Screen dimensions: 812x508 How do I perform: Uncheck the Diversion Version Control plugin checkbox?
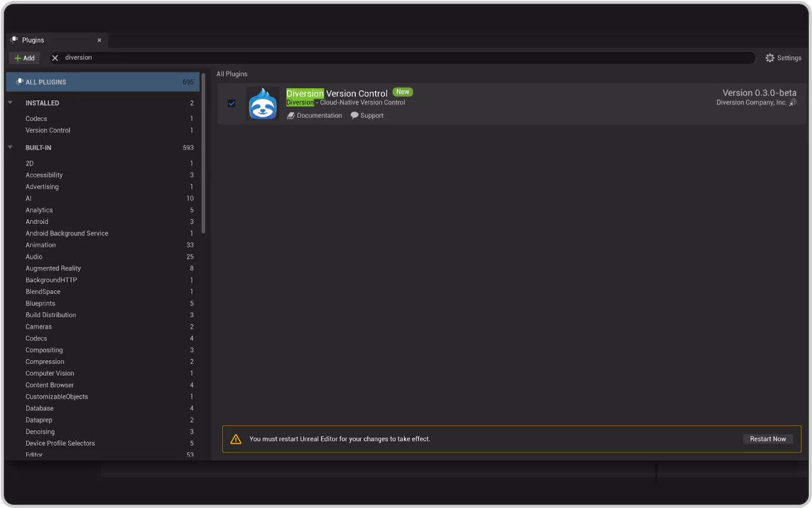click(231, 103)
